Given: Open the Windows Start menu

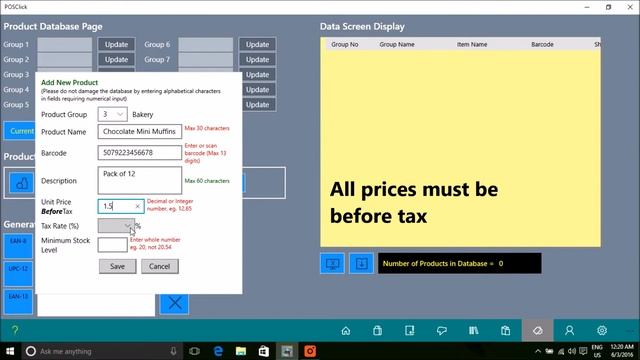Looking at the screenshot, I should 10,351.
